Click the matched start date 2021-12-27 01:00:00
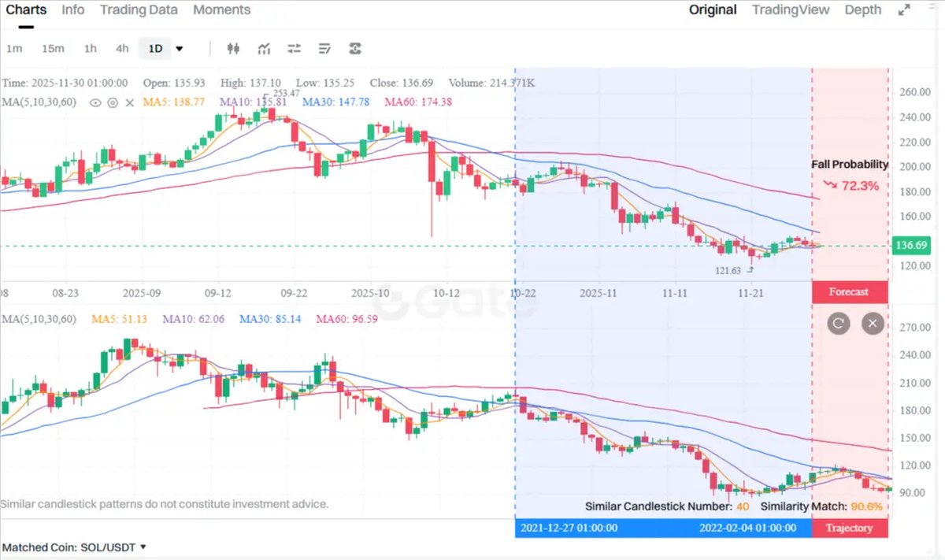This screenshot has width=945, height=560. (x=569, y=528)
